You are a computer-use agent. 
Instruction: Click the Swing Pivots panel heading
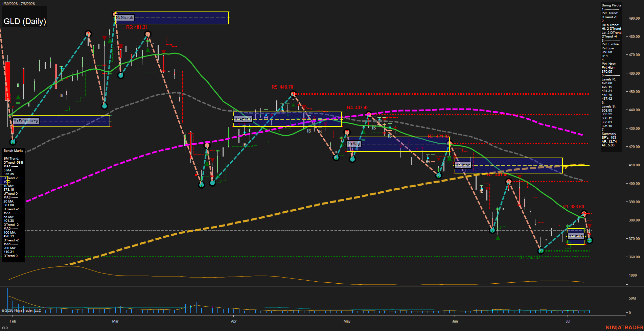(x=611, y=5)
